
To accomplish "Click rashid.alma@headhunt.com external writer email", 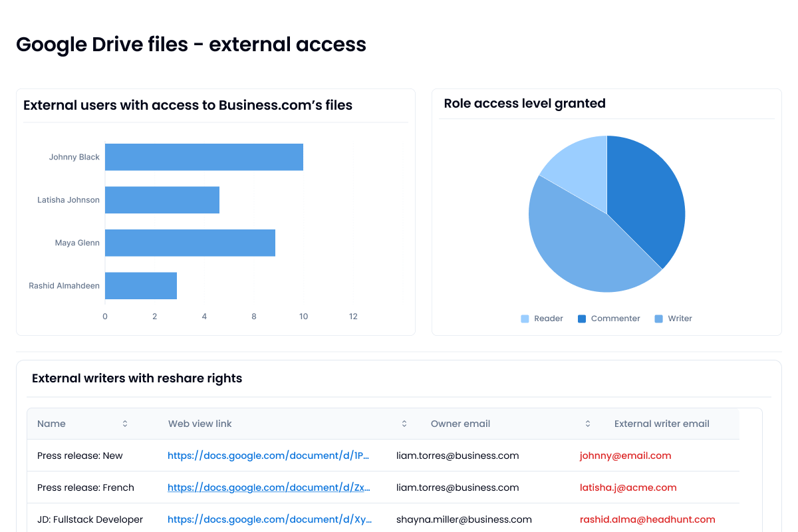I will (x=647, y=519).
